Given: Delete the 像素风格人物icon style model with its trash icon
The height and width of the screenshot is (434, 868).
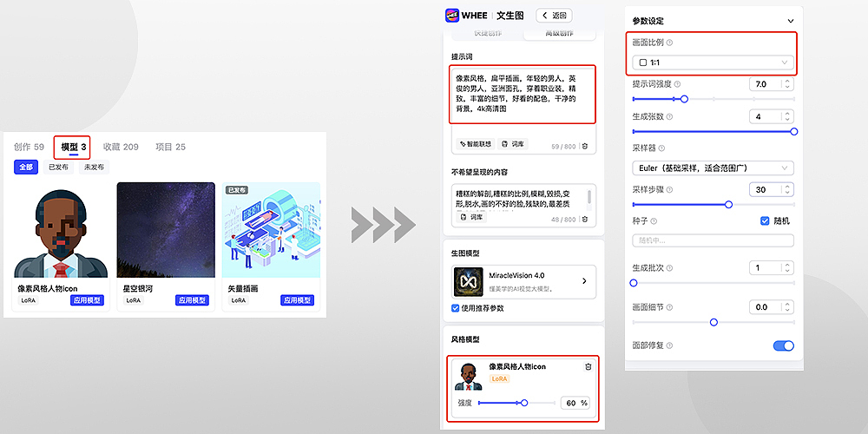Looking at the screenshot, I should coord(589,366).
